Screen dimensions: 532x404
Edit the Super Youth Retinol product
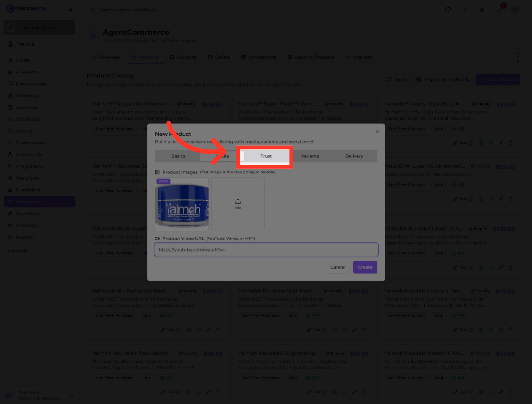(x=501, y=199)
